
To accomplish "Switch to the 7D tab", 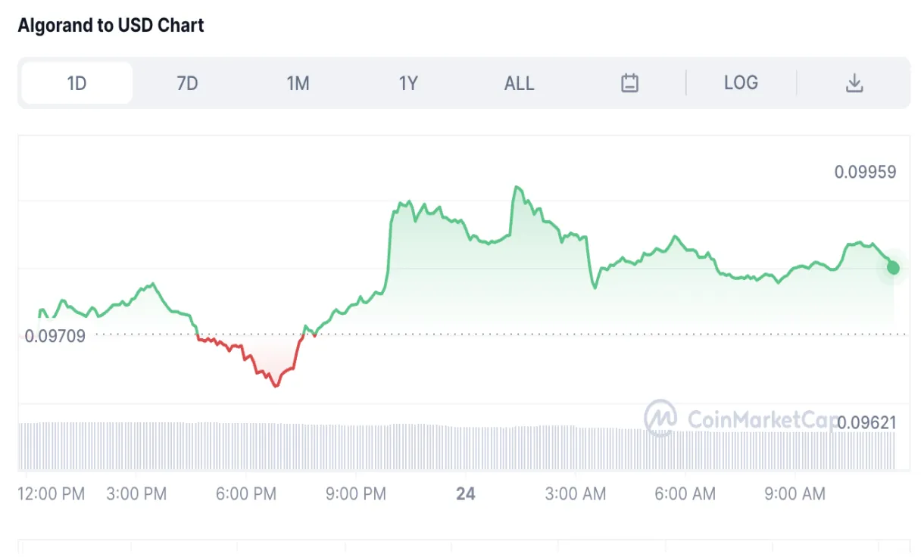I will (186, 83).
